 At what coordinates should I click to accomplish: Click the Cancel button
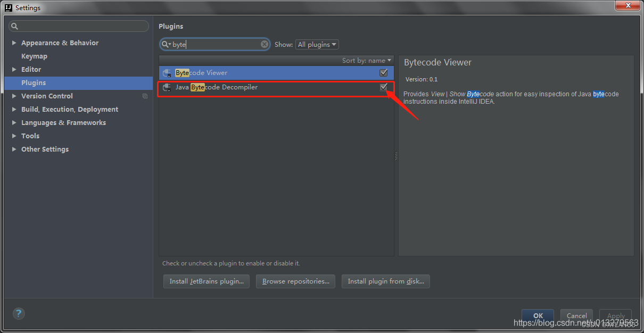(576, 315)
